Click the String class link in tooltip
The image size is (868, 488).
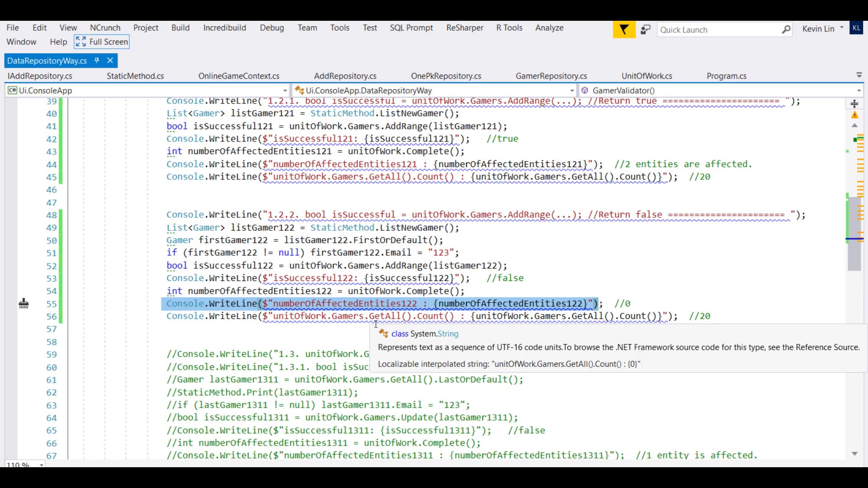[448, 334]
